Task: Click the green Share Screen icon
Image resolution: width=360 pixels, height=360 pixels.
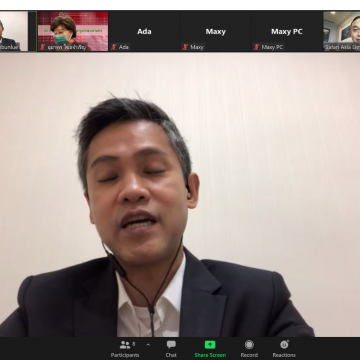Action: 210,344
